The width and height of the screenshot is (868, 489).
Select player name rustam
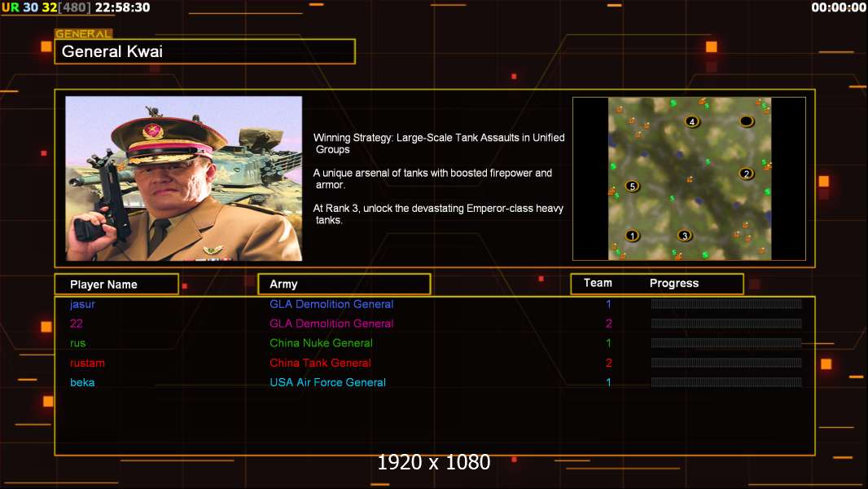point(87,363)
